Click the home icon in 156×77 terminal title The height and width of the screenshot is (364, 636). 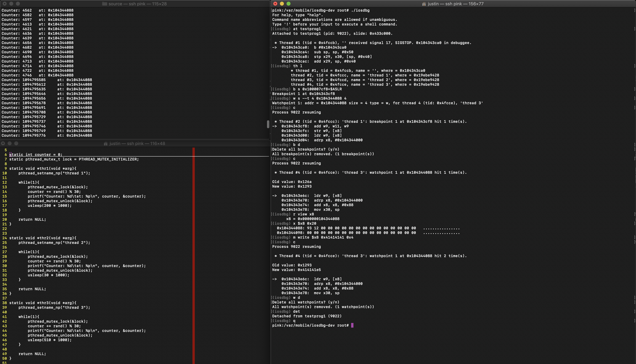click(424, 4)
